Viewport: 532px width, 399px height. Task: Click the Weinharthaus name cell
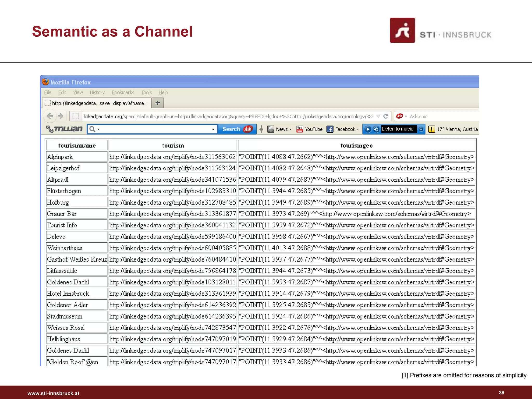(77, 248)
